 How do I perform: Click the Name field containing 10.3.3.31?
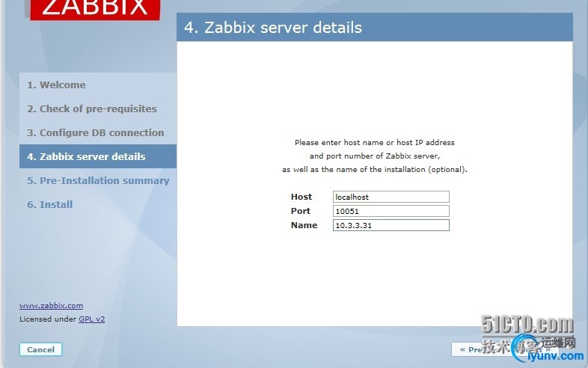pos(391,225)
